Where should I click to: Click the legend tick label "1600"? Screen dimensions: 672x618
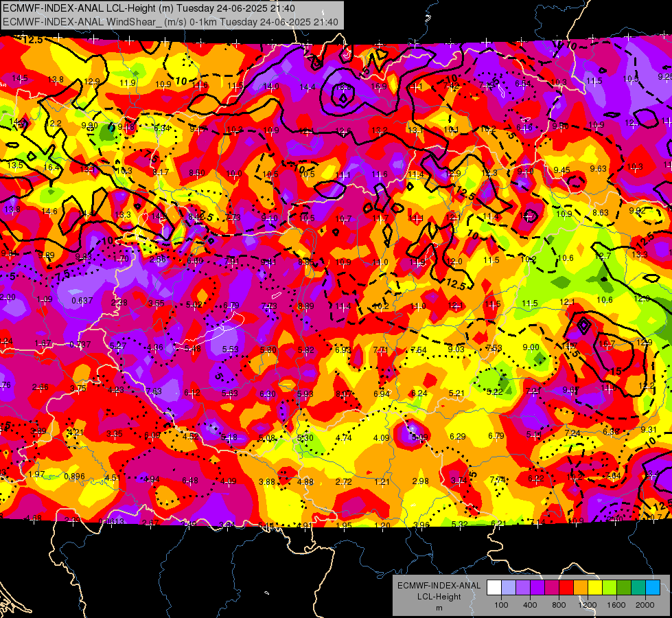[x=616, y=605]
